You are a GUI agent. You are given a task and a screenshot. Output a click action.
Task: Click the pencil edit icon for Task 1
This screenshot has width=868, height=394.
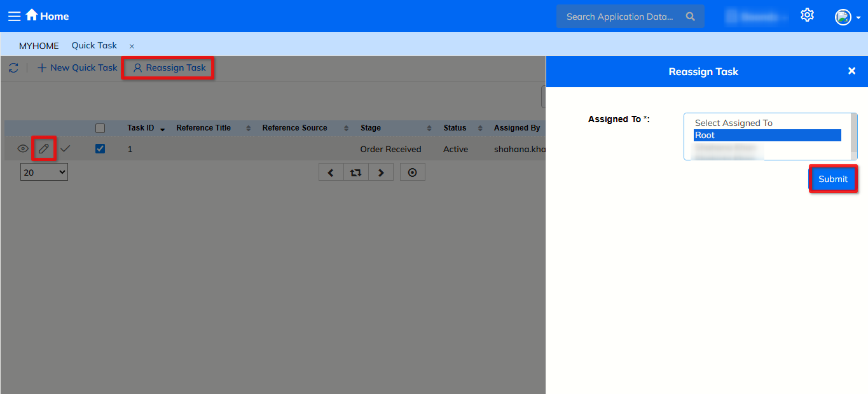(43, 148)
